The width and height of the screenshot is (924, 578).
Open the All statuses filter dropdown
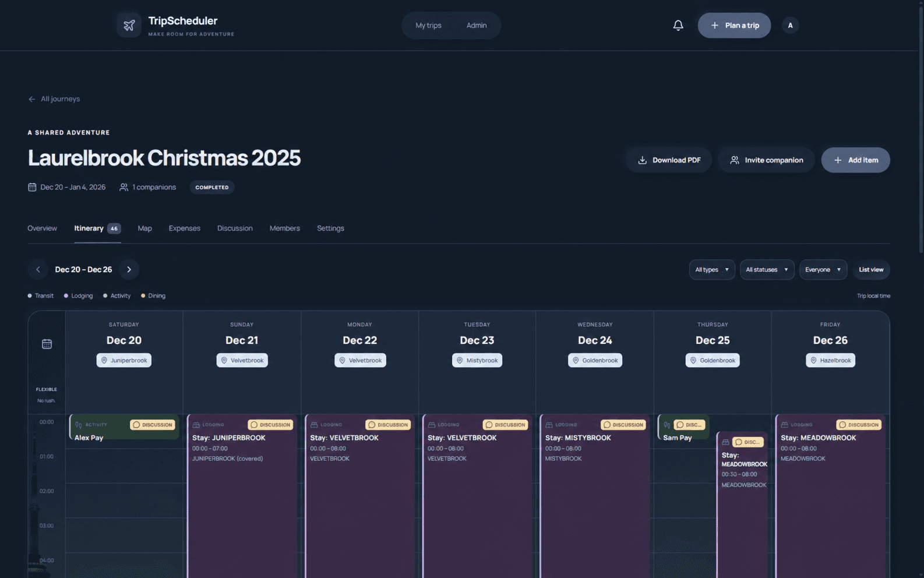pyautogui.click(x=767, y=270)
